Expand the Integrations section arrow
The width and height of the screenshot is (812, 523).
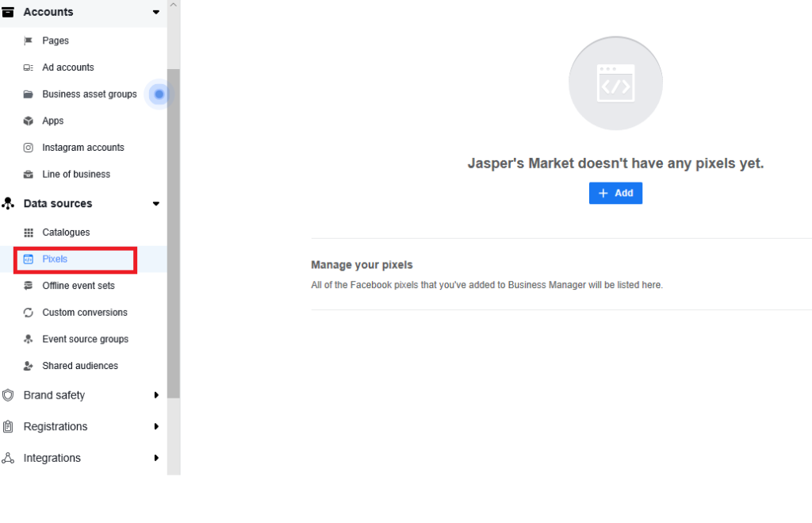click(156, 458)
